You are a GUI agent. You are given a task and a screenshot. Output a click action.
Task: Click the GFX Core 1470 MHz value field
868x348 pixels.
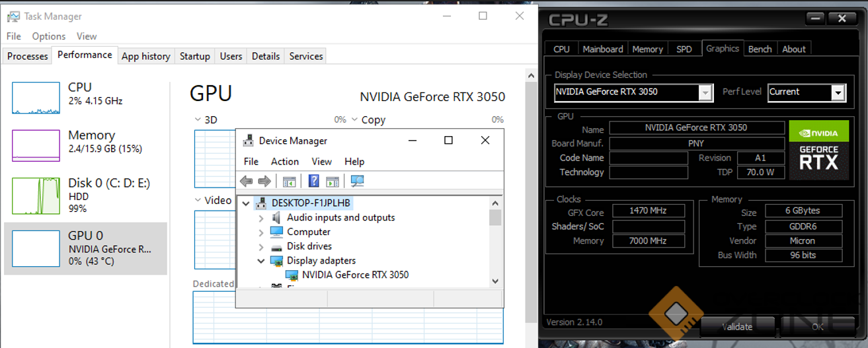648,211
